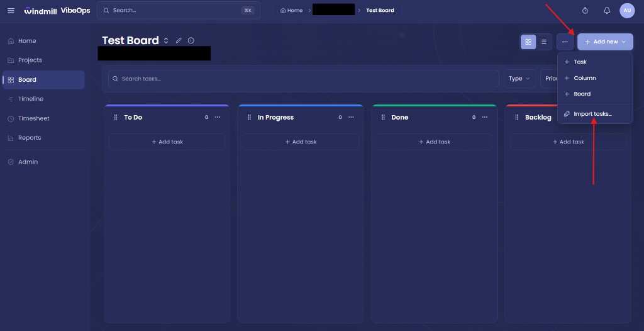Screen dimensions: 644x331
Task: Toggle the Add new dropdown button
Action: click(605, 42)
